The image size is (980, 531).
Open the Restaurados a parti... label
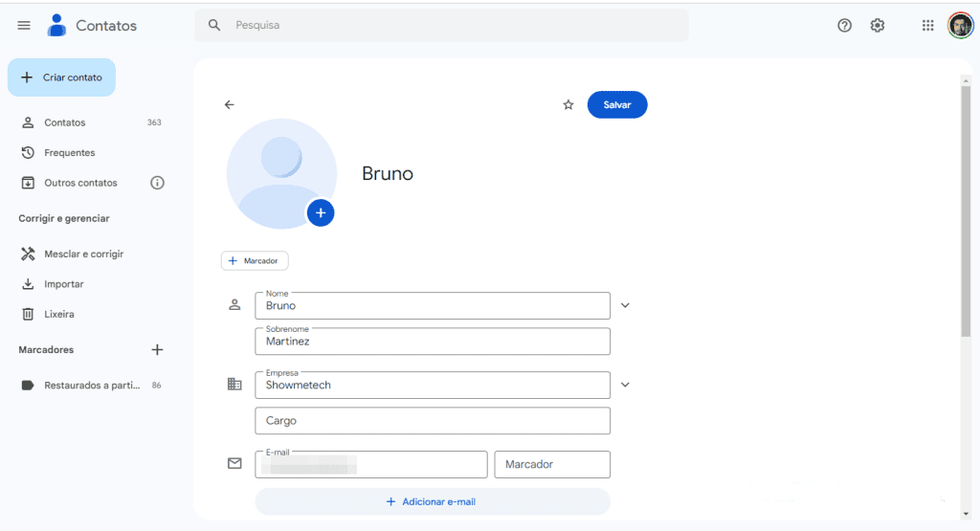coord(91,385)
